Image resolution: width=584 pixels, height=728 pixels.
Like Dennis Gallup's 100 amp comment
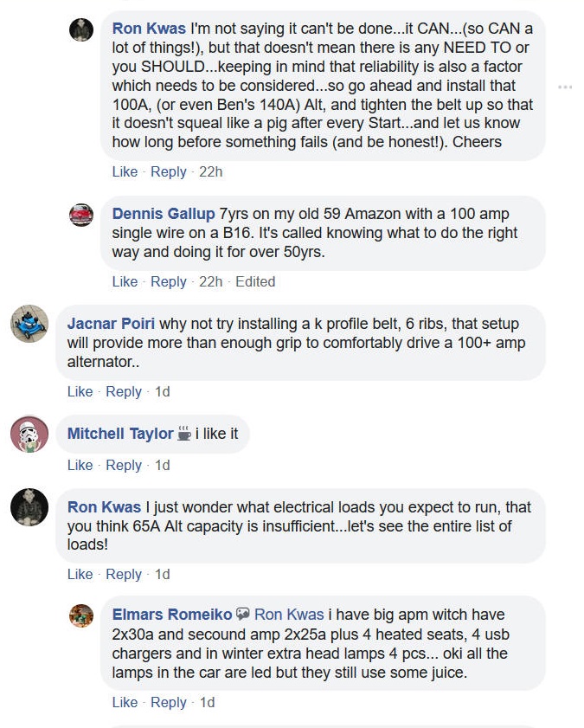point(125,281)
